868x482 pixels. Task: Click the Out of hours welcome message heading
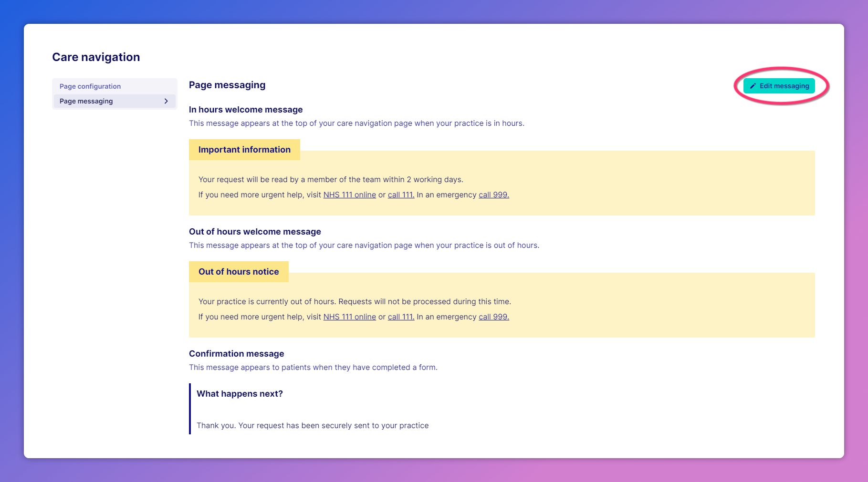click(x=255, y=232)
